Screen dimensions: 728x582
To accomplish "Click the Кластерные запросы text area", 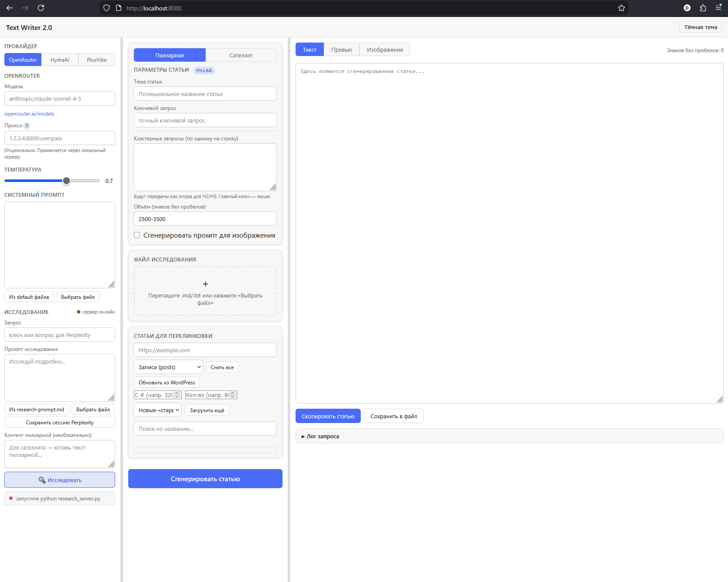I will pos(205,167).
